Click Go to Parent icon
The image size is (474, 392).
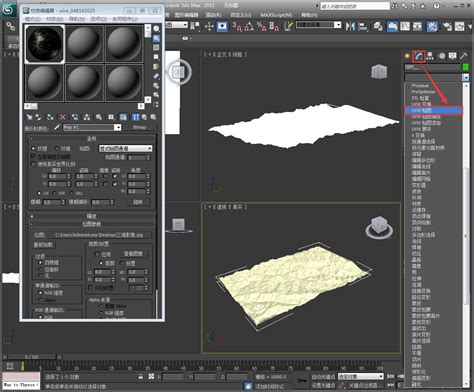click(144, 117)
